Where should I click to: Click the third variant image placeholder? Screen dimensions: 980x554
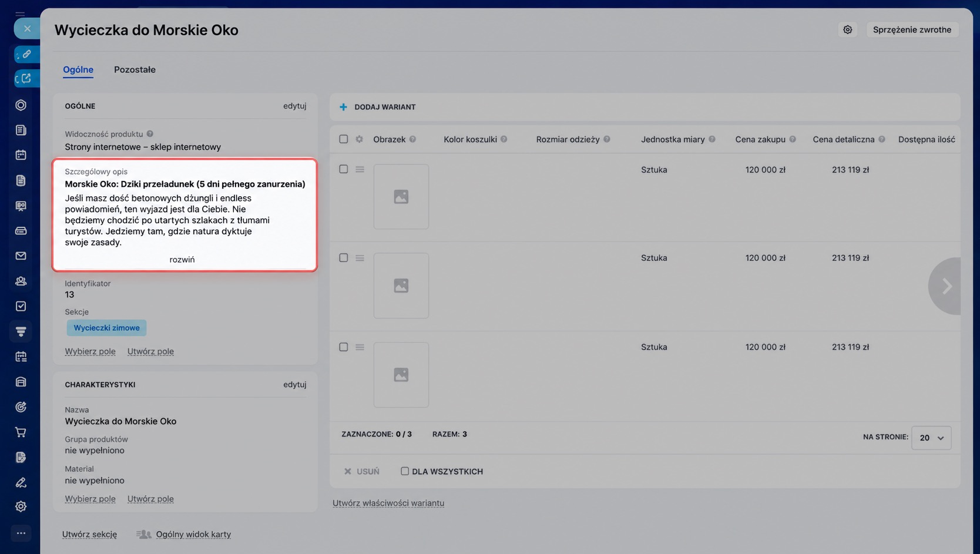[401, 375]
